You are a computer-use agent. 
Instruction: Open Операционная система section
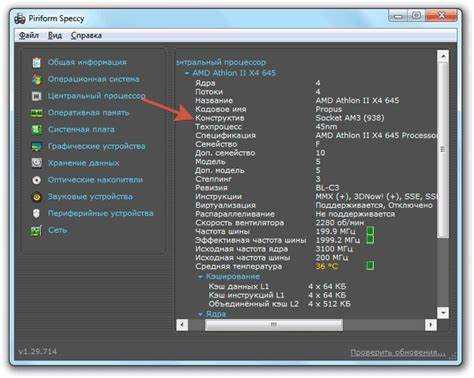tap(94, 79)
